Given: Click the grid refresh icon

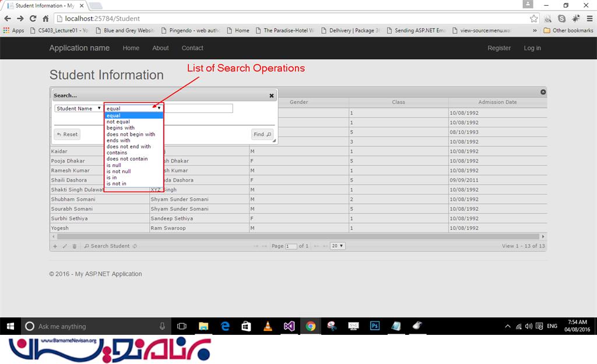Looking at the screenshot, I should pos(135,246).
